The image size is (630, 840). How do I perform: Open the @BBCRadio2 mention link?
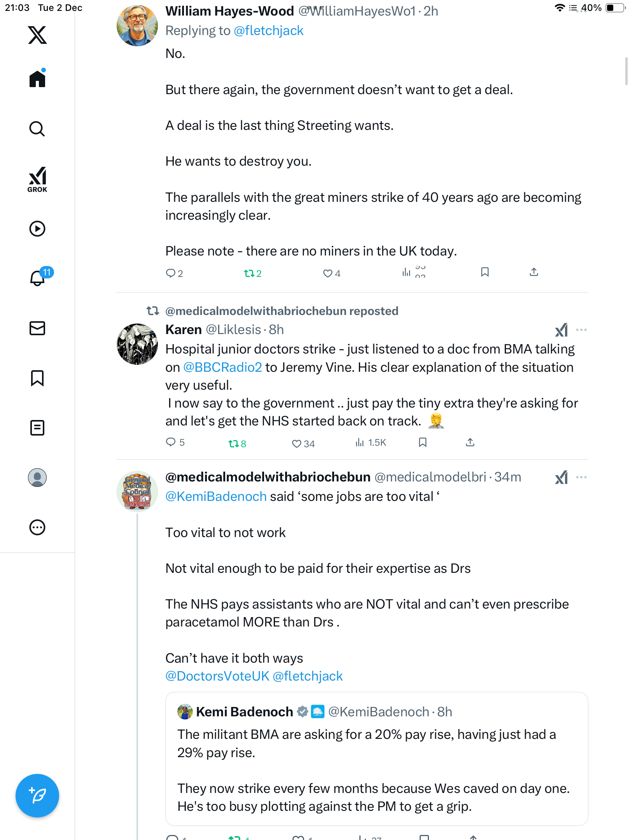point(222,367)
